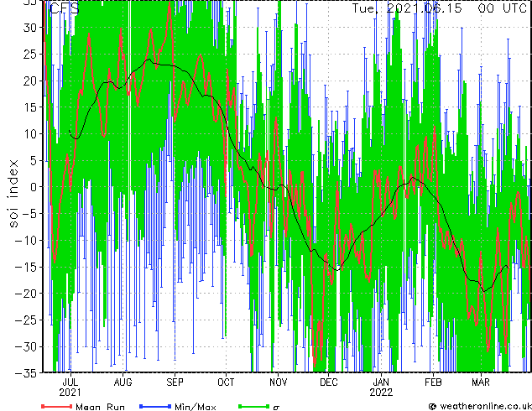Image resolution: width=532 pixels, height=411 pixels.
Task: Click the y-axis value 5
Action: (x=34, y=160)
